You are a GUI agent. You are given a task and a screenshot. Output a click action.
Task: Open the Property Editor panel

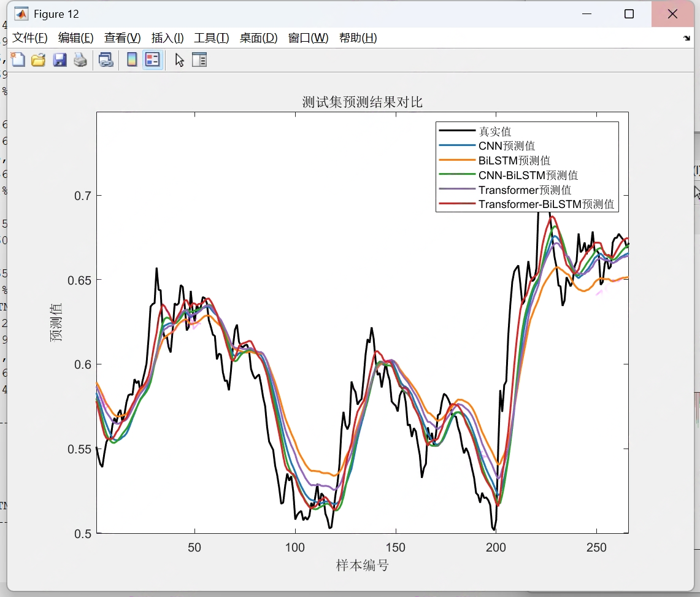(x=199, y=60)
